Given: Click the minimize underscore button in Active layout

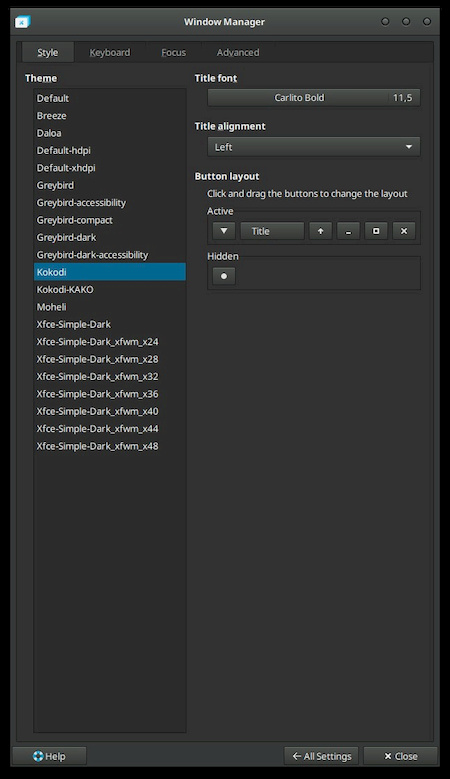Looking at the screenshot, I should tap(348, 231).
